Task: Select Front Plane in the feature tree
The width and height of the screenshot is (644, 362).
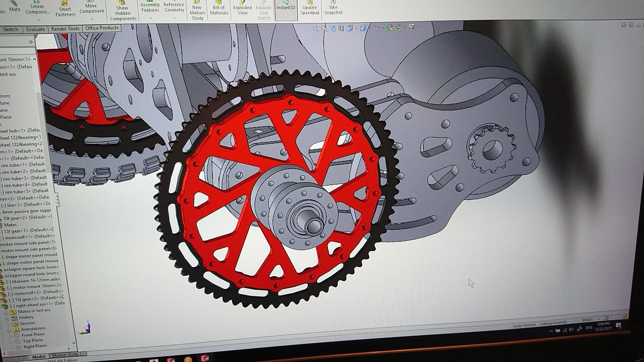Action: click(33, 334)
